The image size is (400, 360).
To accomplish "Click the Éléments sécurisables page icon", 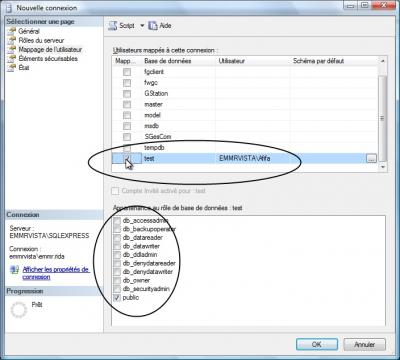I will tap(12, 58).
